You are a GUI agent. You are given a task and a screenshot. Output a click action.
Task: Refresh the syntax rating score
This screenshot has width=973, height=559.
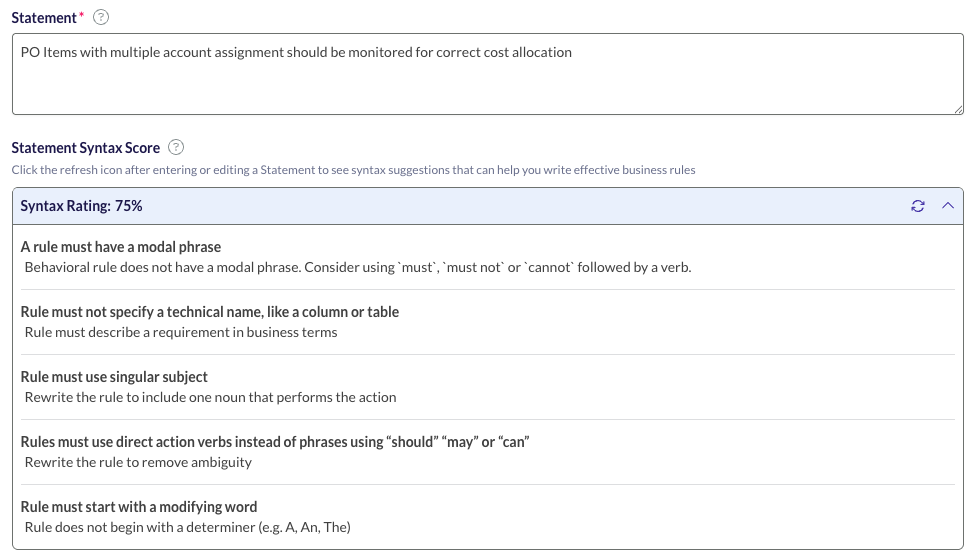click(x=918, y=206)
